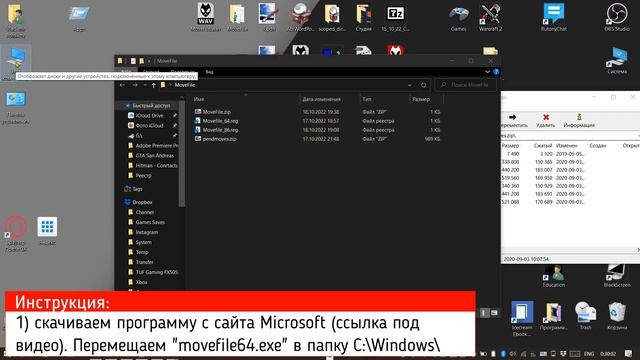Open Games desktop icon
This screenshot has height=360, width=640.
tap(458, 17)
